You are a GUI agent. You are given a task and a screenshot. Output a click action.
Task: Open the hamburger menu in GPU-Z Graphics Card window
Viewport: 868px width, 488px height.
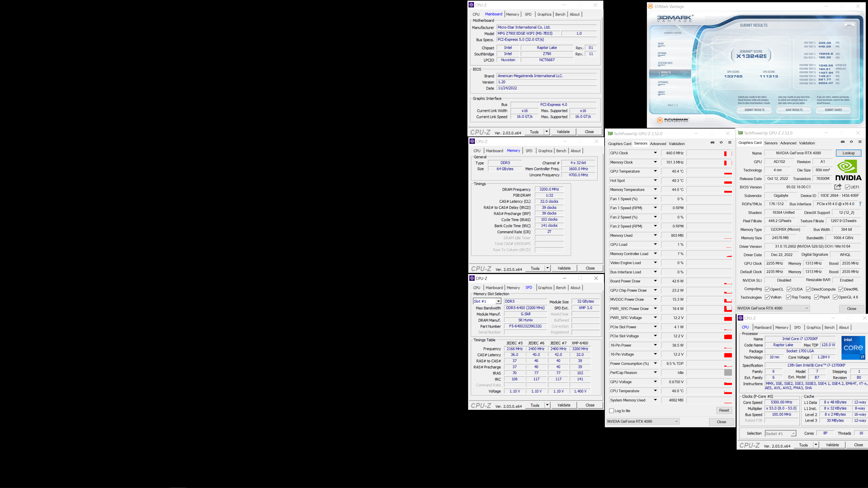[860, 142]
